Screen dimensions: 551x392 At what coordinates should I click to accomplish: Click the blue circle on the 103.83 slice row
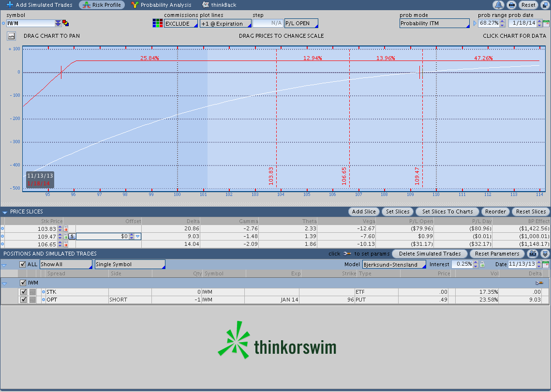click(x=2, y=229)
